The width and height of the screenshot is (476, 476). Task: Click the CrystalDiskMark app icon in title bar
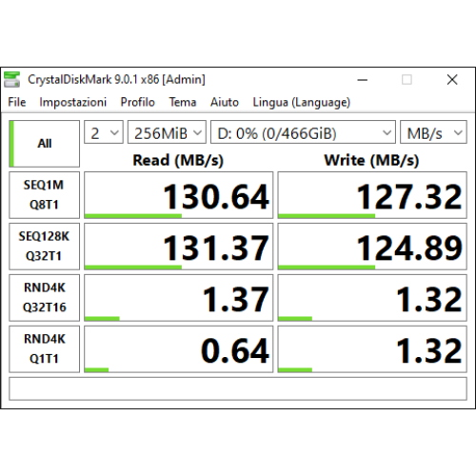pyautogui.click(x=11, y=79)
